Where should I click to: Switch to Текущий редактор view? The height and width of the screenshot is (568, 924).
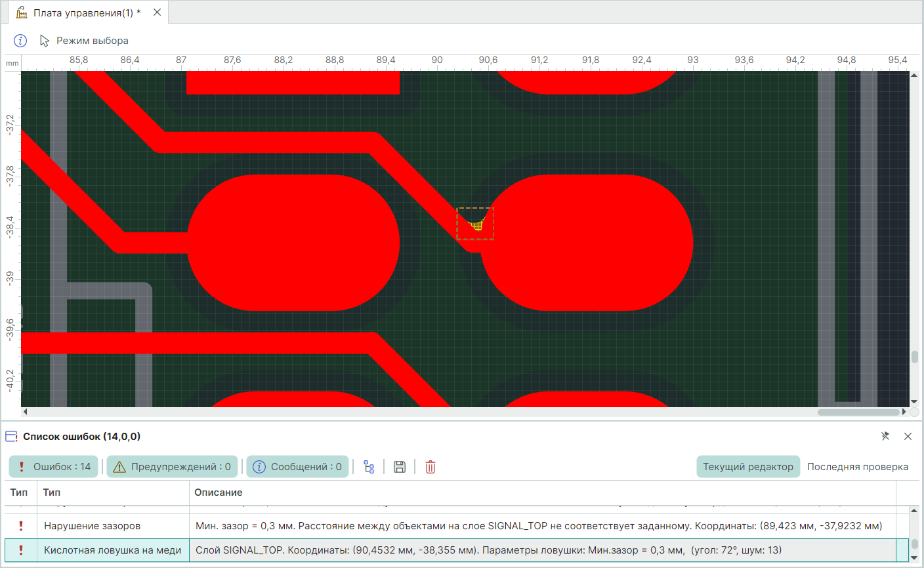point(748,467)
